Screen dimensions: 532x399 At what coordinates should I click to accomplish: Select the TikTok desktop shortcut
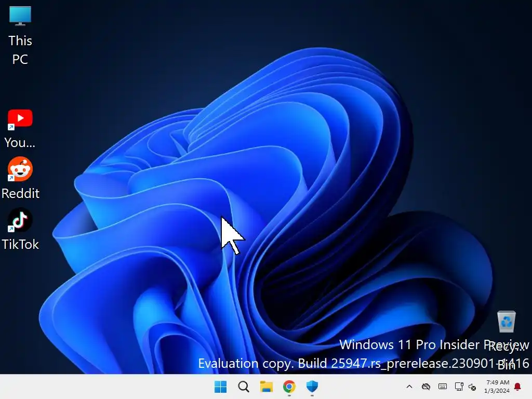pyautogui.click(x=20, y=229)
